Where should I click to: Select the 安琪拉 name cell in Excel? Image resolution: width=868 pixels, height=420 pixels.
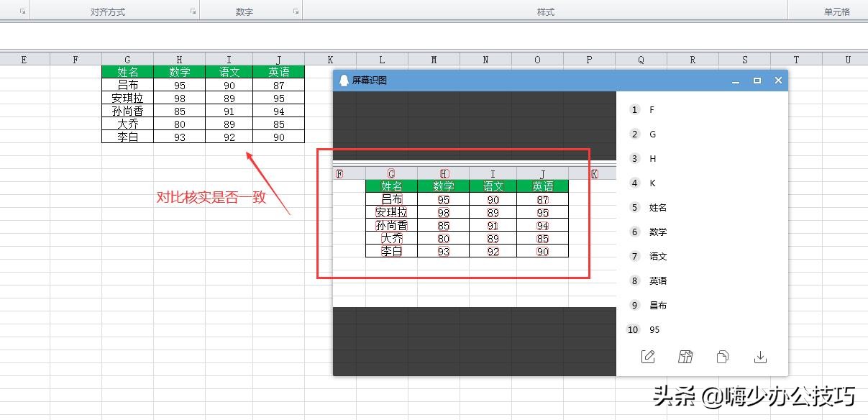pos(127,98)
